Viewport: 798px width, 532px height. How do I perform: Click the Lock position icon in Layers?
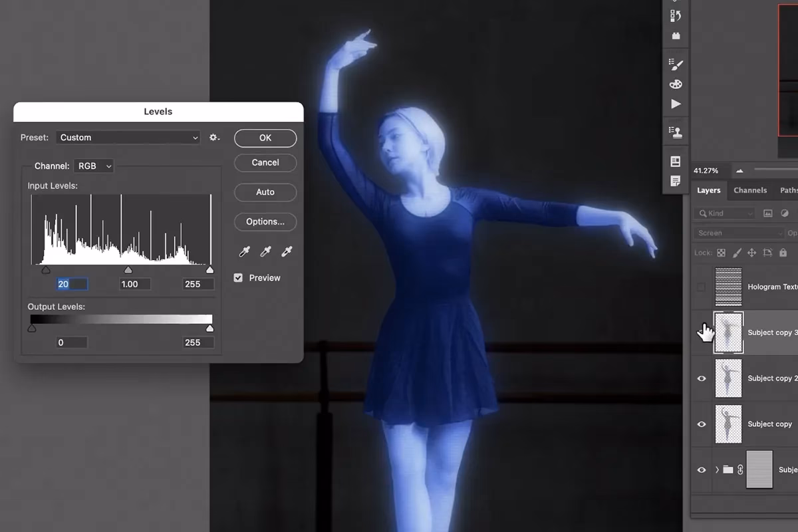tap(752, 253)
